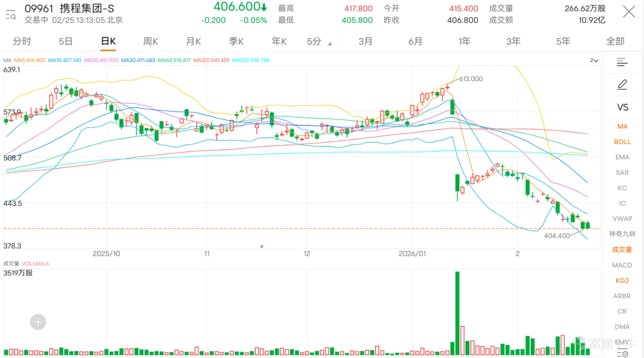Screen dimensions: 644x358
Task: Toggle the ARBR sub-indicator
Action: (622, 296)
